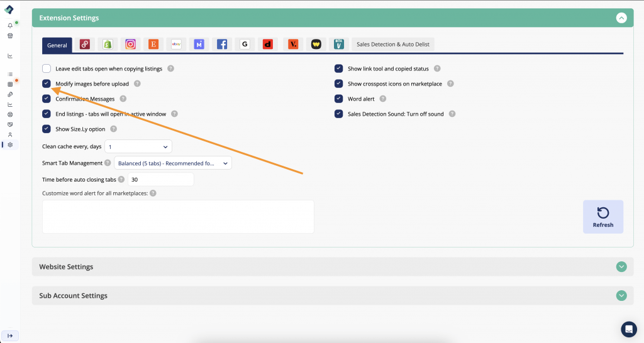The image size is (644, 343).
Task: Open the Instagram settings tab
Action: point(131,45)
